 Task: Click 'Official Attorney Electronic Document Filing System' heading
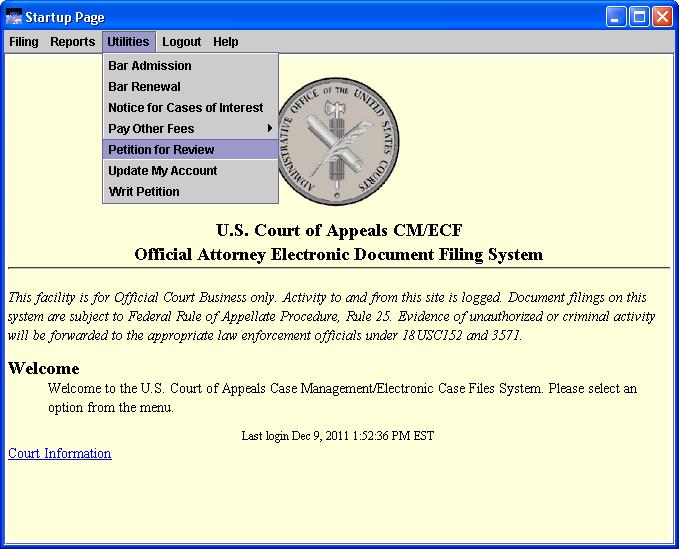coord(339,255)
